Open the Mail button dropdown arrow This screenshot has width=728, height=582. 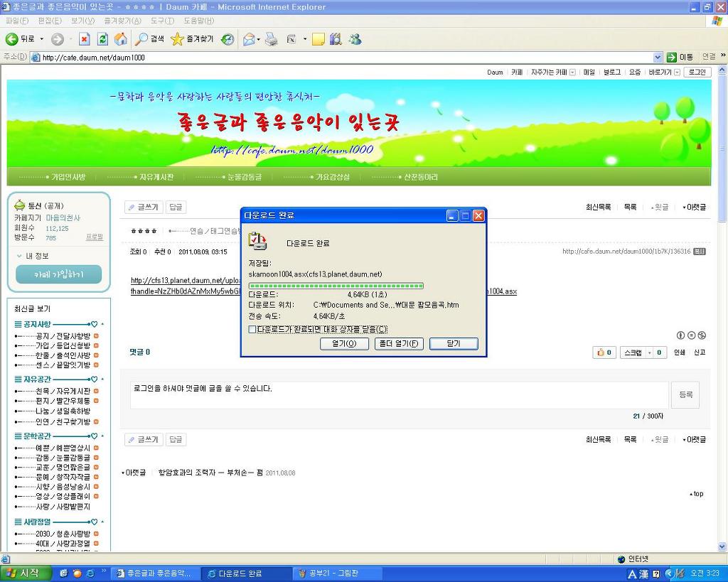(259, 40)
